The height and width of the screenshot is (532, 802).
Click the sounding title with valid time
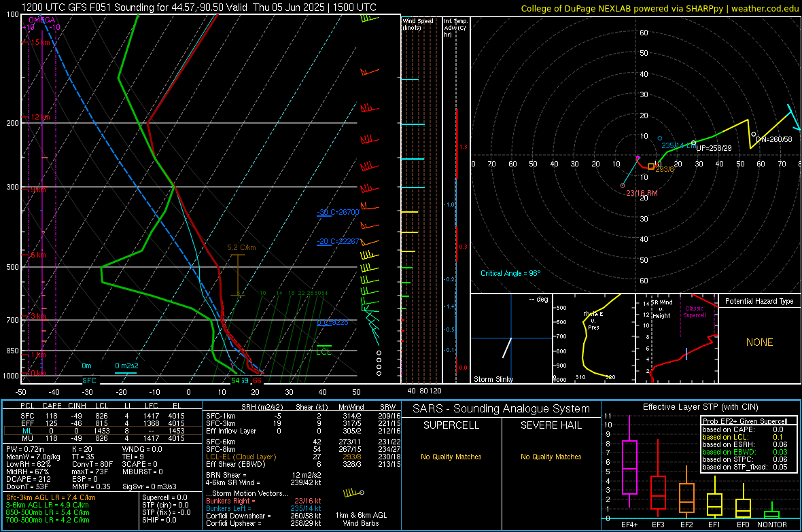(199, 7)
